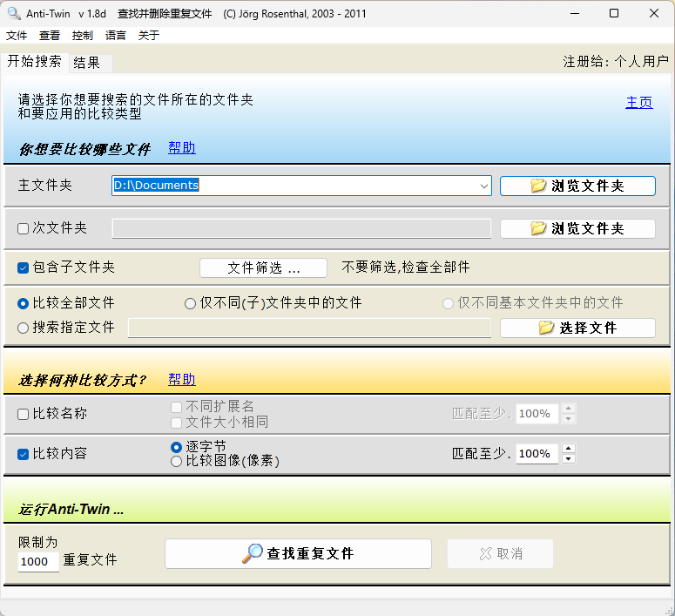
Task: Click the 选择文件 button
Action: pos(577,328)
